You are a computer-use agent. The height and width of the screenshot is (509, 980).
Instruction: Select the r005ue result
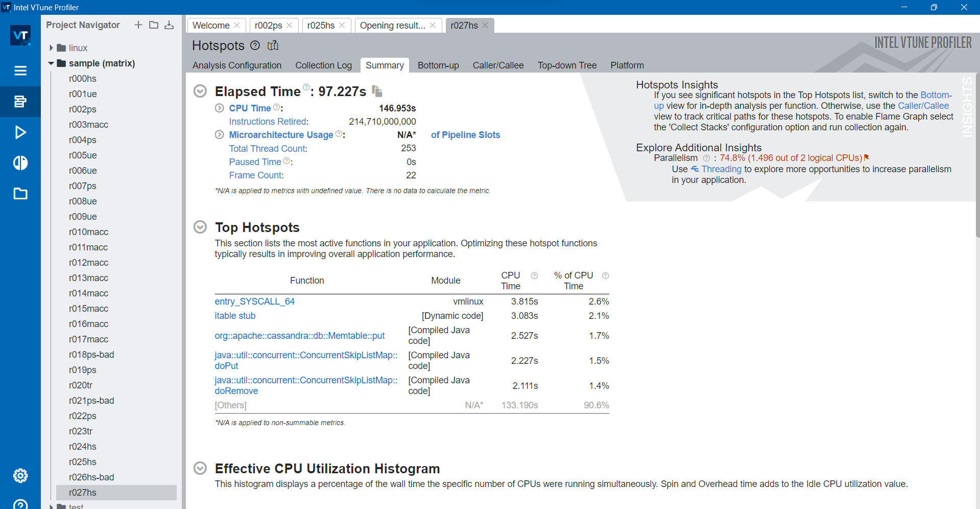pos(83,155)
